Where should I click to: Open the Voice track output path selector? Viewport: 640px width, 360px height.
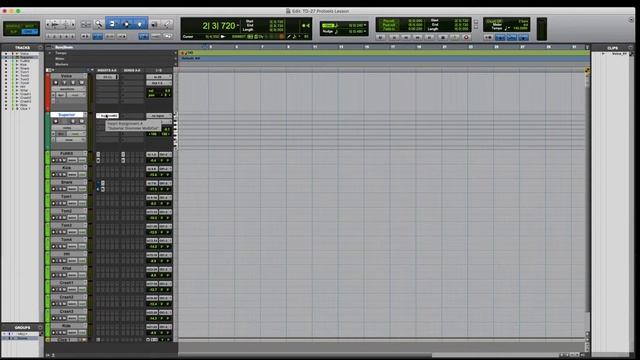pos(159,83)
